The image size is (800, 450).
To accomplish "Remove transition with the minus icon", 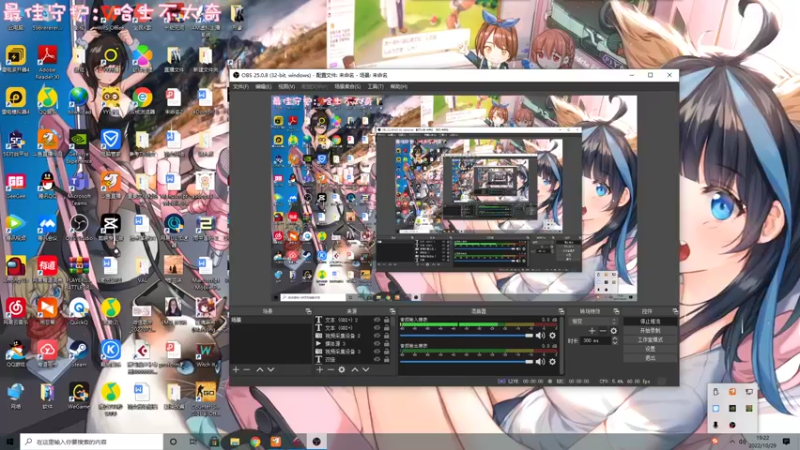I will pyautogui.click(x=603, y=331).
